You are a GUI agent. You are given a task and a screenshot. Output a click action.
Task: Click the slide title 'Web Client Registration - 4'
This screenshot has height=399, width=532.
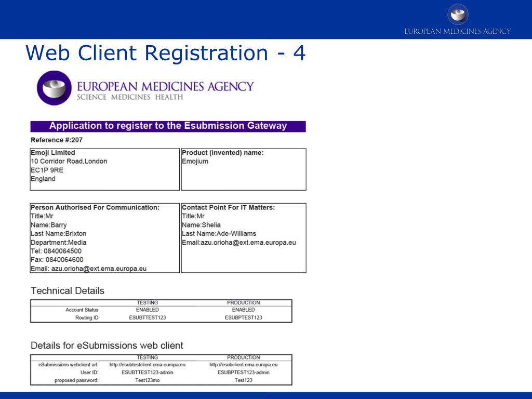(x=166, y=53)
